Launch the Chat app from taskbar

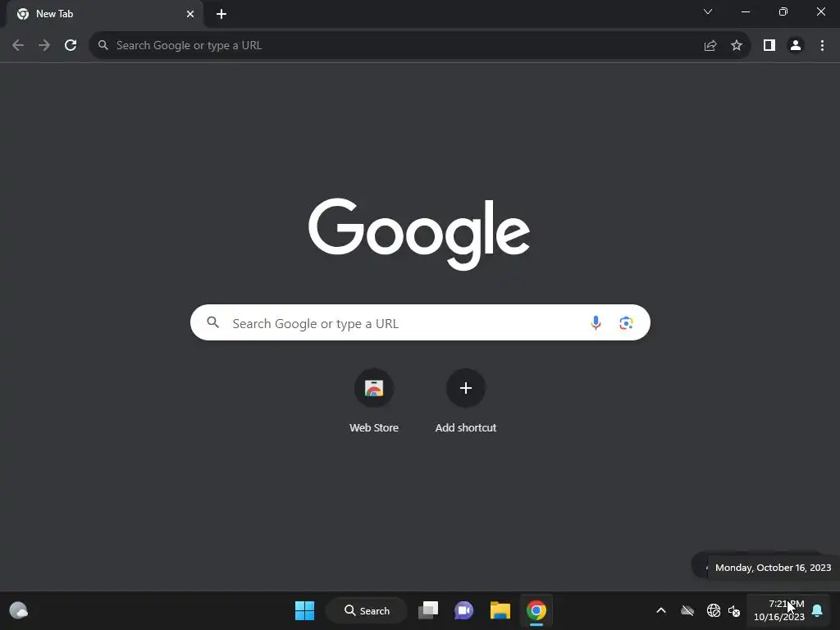coord(464,610)
